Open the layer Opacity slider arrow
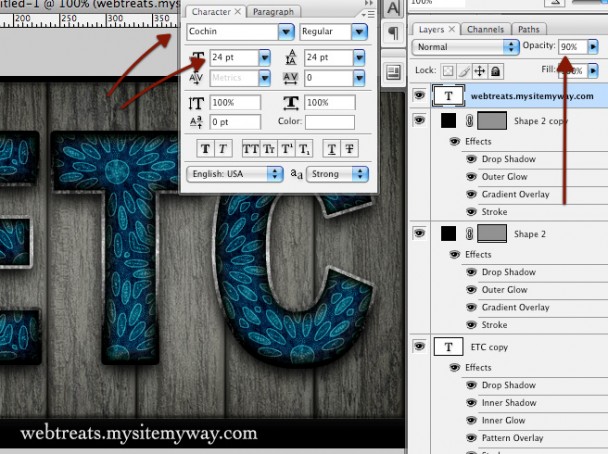This screenshot has width=608, height=454. [593, 47]
